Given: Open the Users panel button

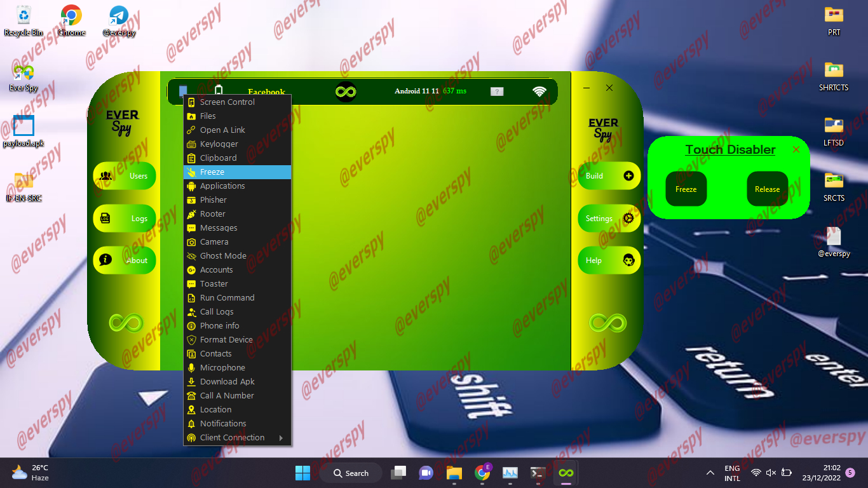Looking at the screenshot, I should pyautogui.click(x=125, y=176).
